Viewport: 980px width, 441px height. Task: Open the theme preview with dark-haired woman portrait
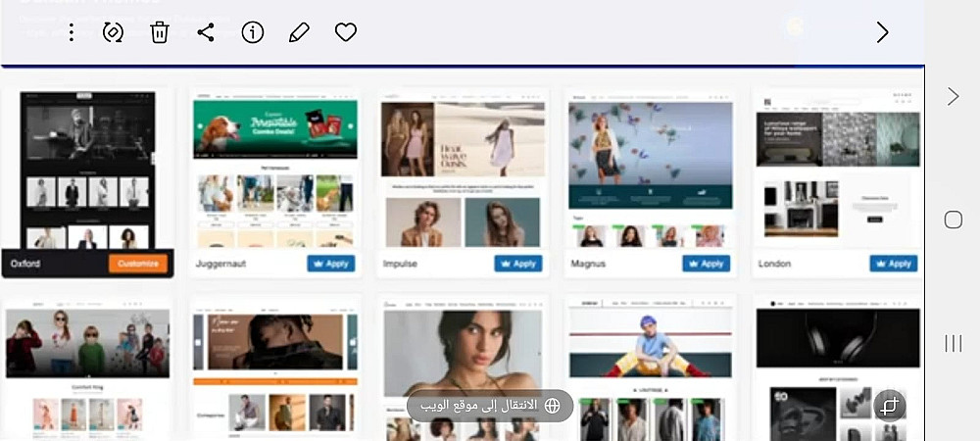pos(463,369)
